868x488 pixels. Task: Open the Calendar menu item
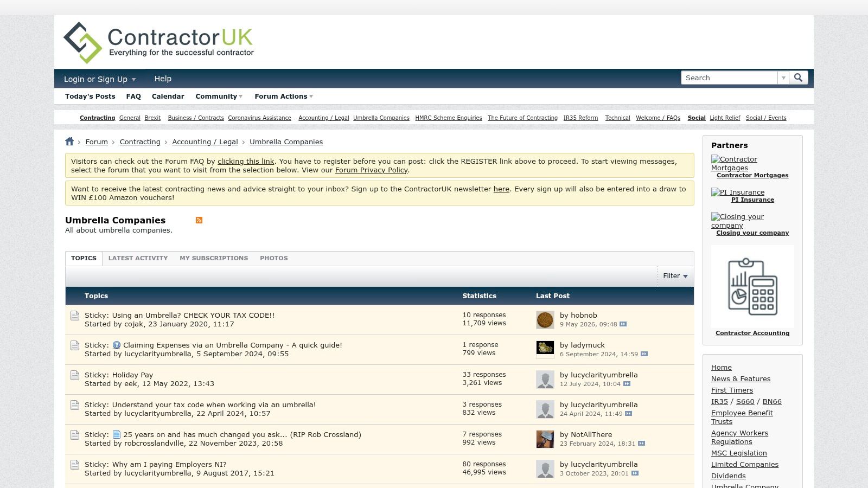click(x=168, y=97)
